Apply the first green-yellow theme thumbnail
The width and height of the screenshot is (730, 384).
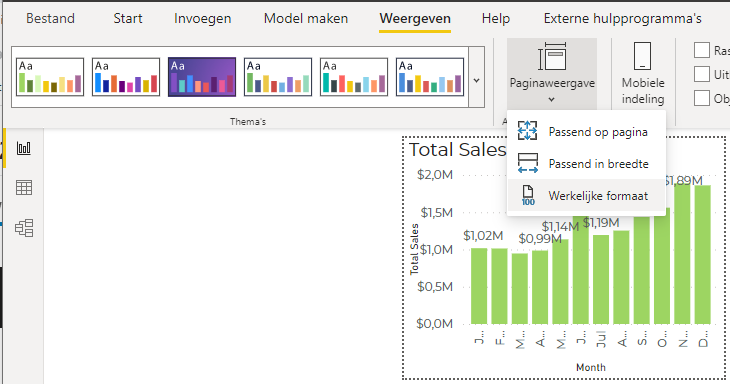pos(50,77)
